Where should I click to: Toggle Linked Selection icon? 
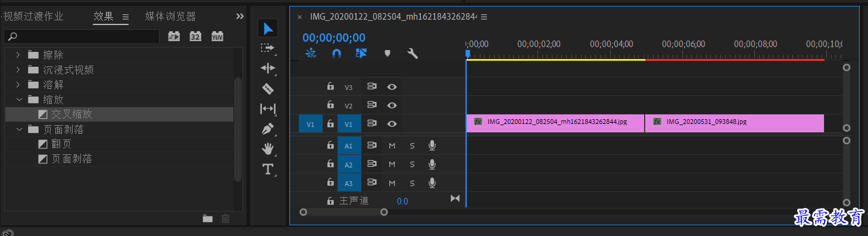point(361,54)
